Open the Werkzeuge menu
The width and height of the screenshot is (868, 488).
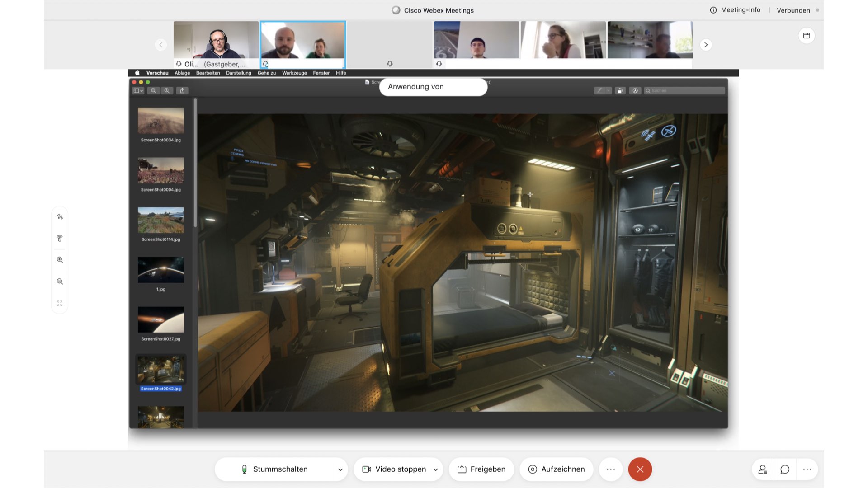[294, 73]
